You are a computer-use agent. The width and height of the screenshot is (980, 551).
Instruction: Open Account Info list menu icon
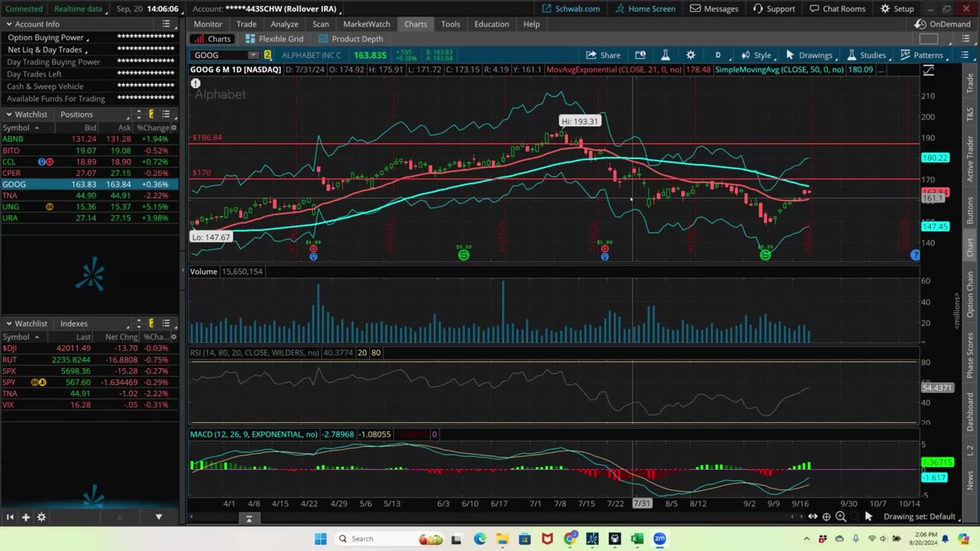[165, 24]
